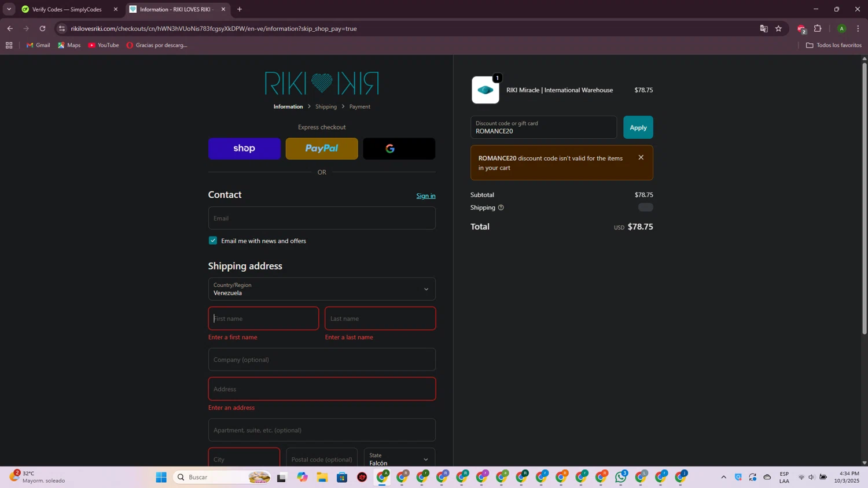Click the Google Translate icon in address bar

pos(764,28)
